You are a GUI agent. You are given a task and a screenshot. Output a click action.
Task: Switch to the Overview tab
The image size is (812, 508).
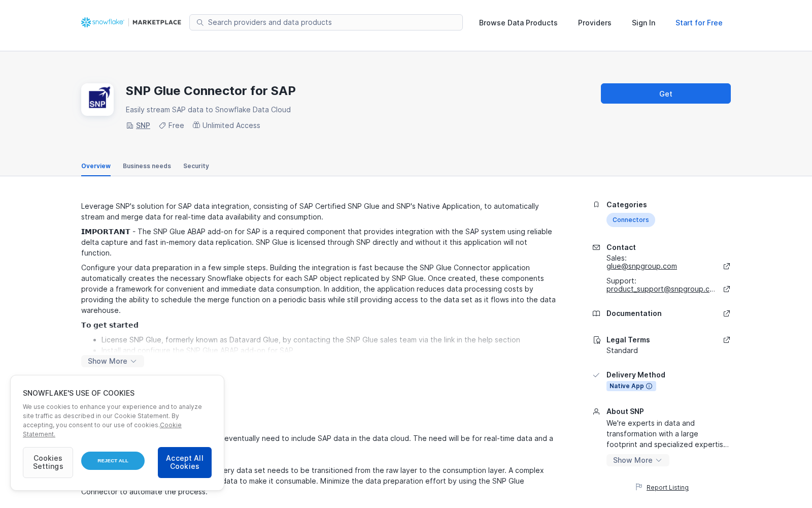point(96,166)
